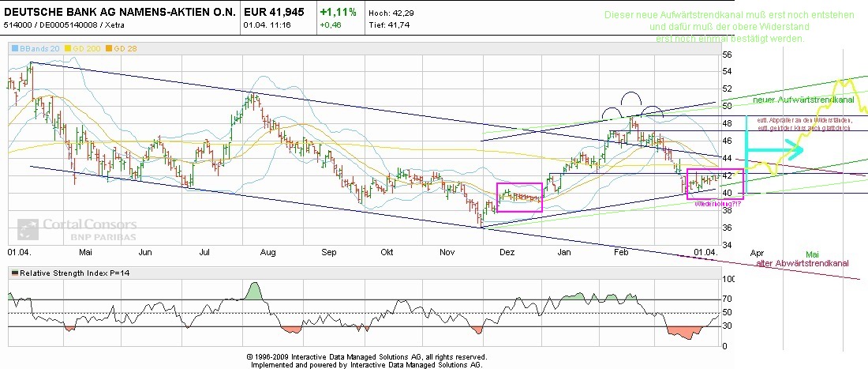Click the 52 value on the price axis

[727, 88]
